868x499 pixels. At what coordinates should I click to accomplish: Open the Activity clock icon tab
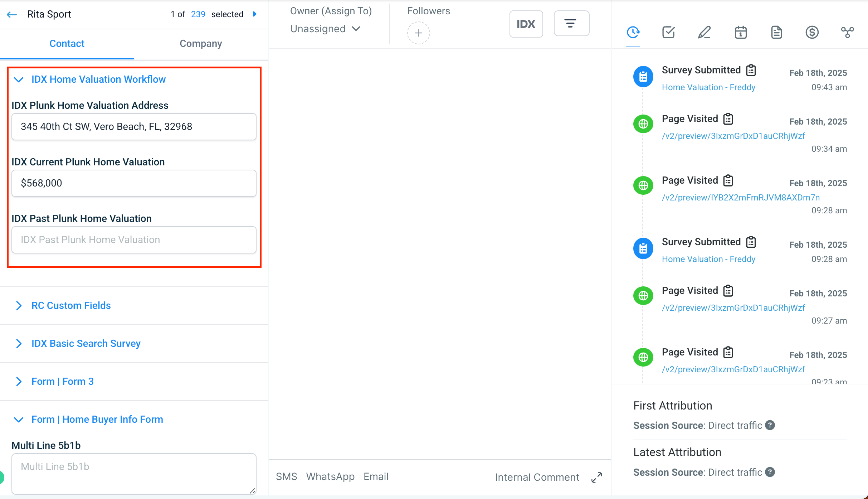(633, 33)
